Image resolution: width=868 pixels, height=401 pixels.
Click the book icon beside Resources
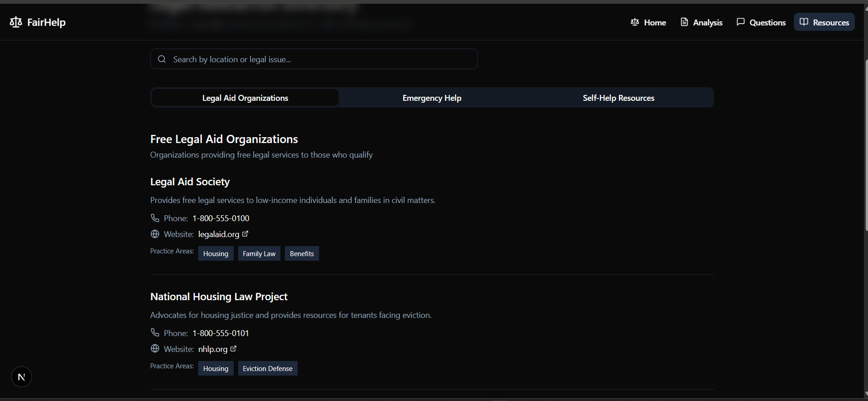coord(804,22)
